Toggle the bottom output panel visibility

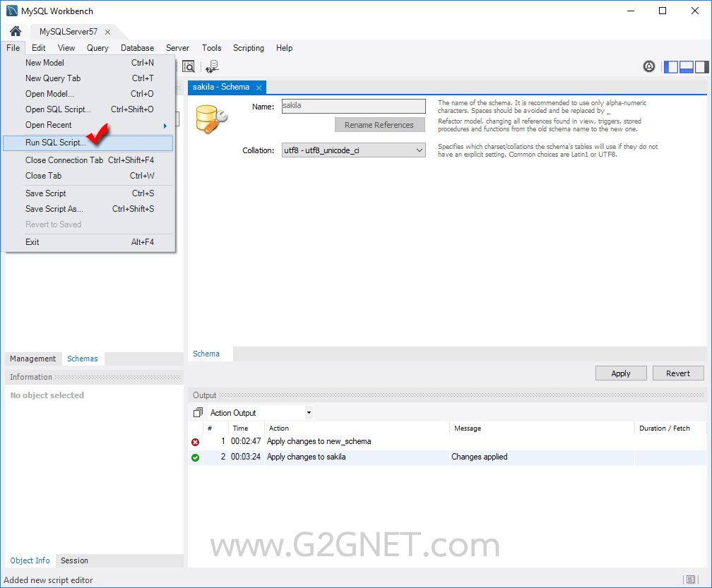pyautogui.click(x=686, y=66)
